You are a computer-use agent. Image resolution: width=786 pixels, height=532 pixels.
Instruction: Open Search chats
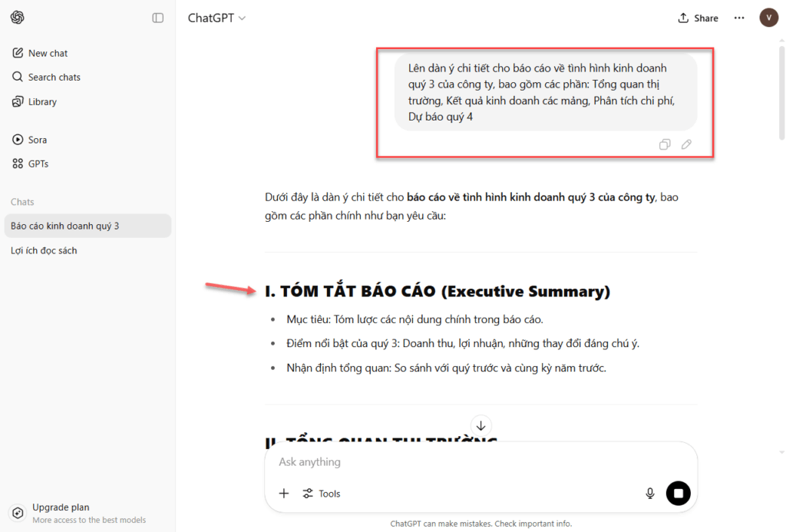click(x=54, y=77)
